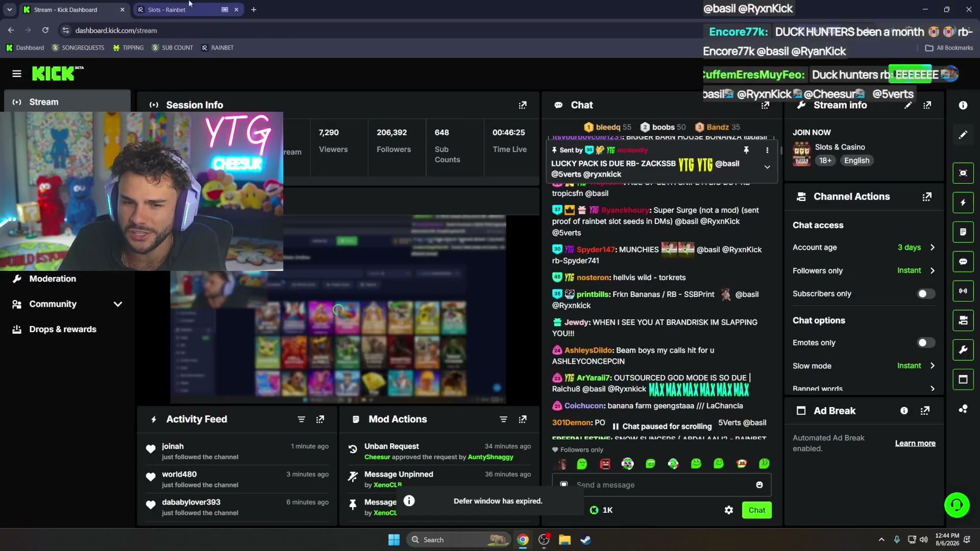Open the SUB COUNT bookmark
980x551 pixels.
click(172, 47)
